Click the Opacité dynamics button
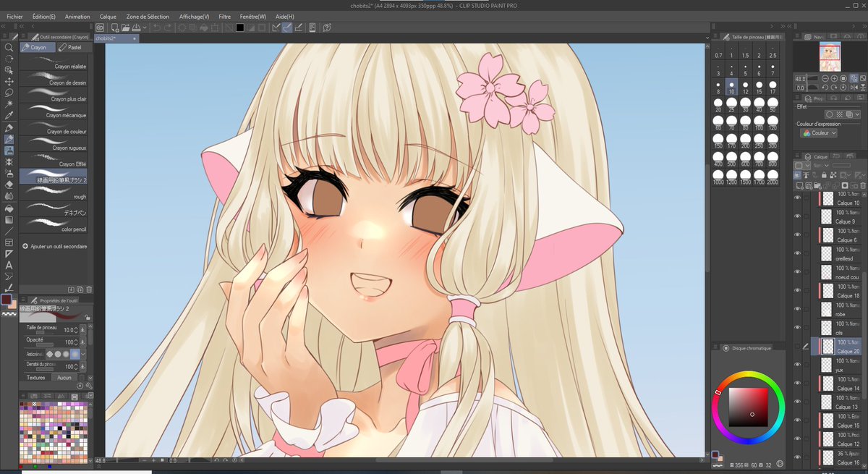 tap(83, 341)
